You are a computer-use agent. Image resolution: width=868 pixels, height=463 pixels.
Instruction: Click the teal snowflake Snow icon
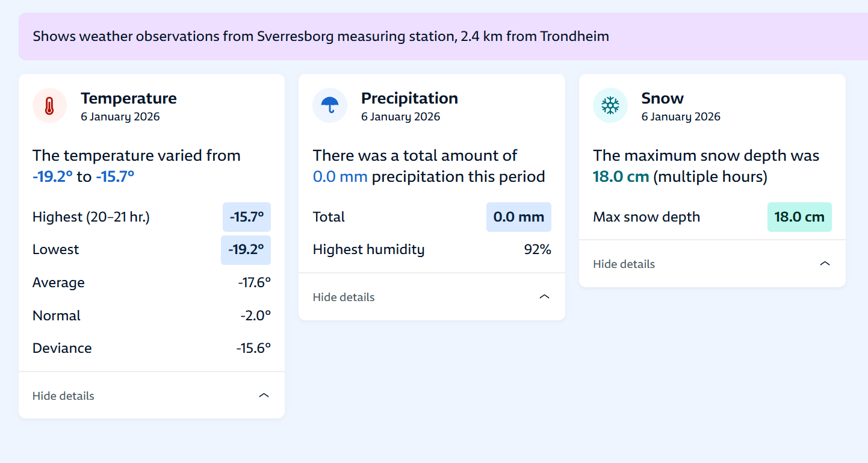coord(610,106)
